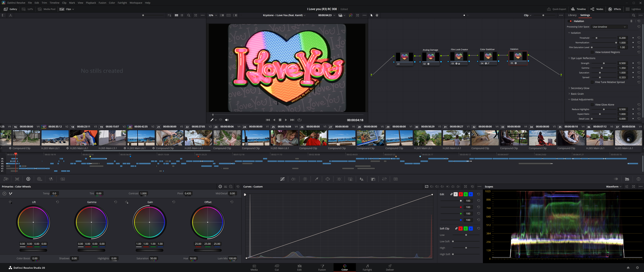This screenshot has width=644, height=272.
Task: Go to the Deliver page
Action: point(390,267)
